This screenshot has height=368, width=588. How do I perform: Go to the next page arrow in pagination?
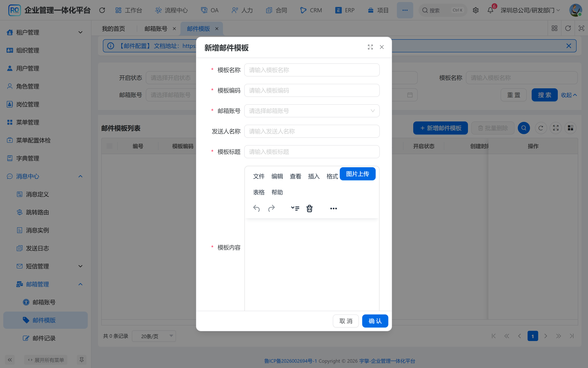click(x=546, y=336)
